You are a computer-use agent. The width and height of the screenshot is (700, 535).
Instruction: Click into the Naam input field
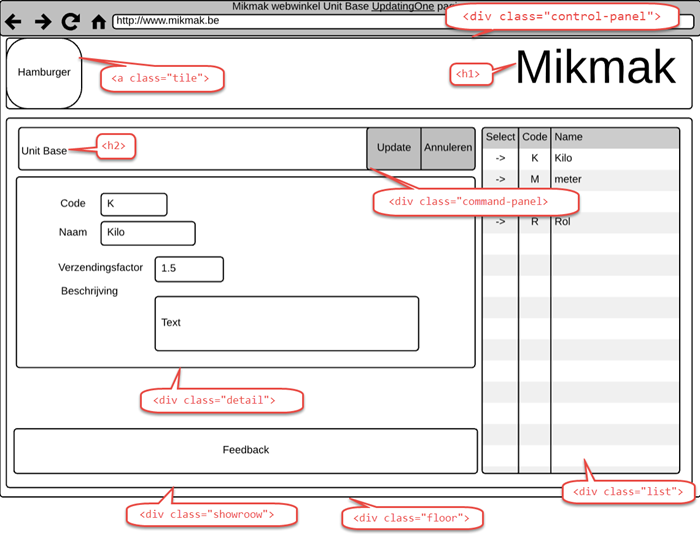[147, 233]
